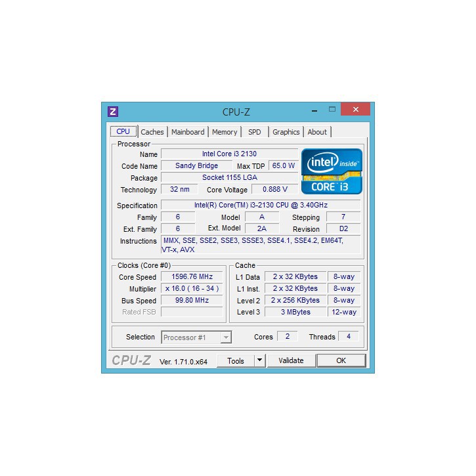Open the Caches tab
Image resolution: width=476 pixels, height=476 pixels.
152,132
